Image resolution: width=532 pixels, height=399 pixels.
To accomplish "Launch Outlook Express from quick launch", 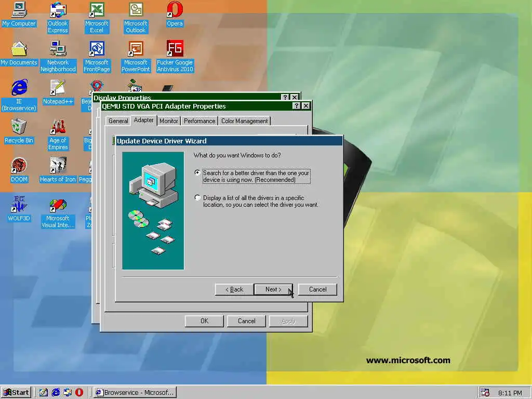I will point(68,392).
